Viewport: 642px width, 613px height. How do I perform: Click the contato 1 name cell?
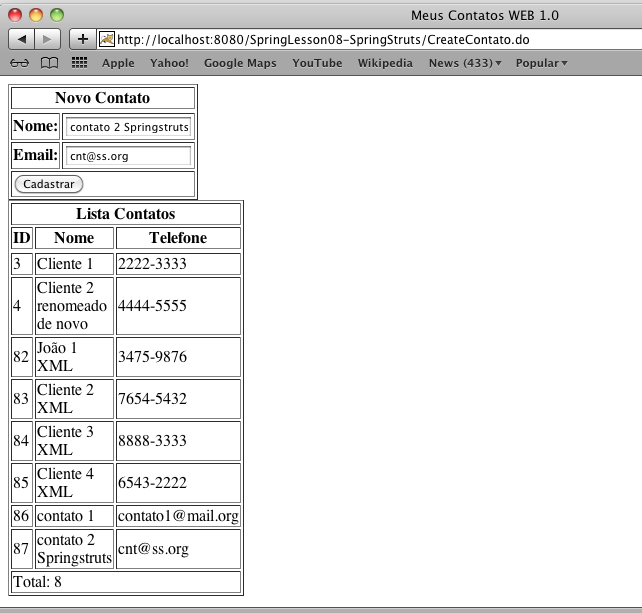click(74, 516)
